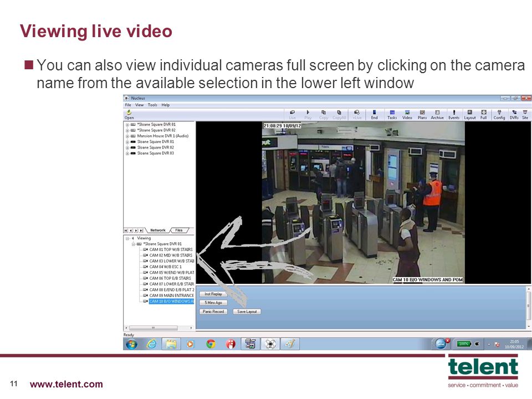Select Mansion House DVR 1 (Audio)
This screenshot has height=399, width=532.
(162, 136)
